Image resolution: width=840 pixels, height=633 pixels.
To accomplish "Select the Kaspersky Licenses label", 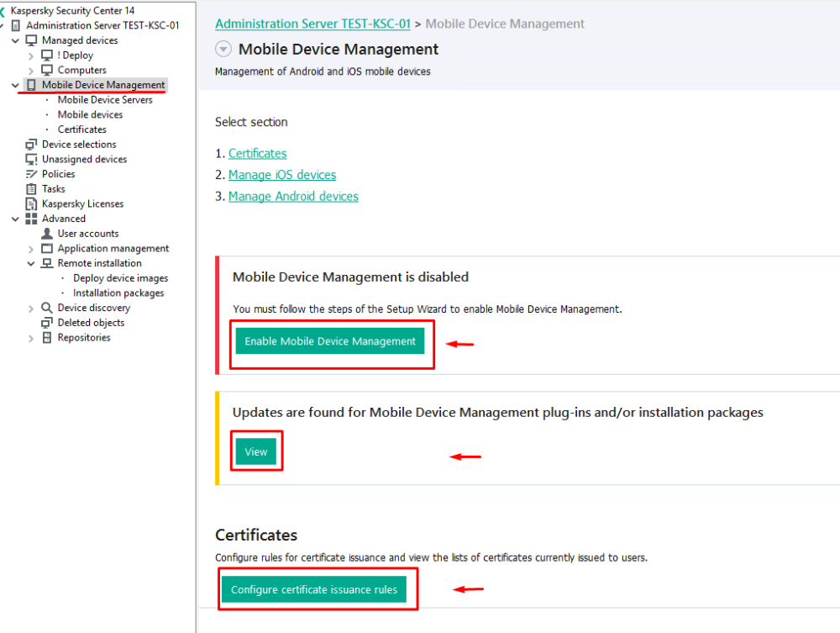I will coord(83,203).
